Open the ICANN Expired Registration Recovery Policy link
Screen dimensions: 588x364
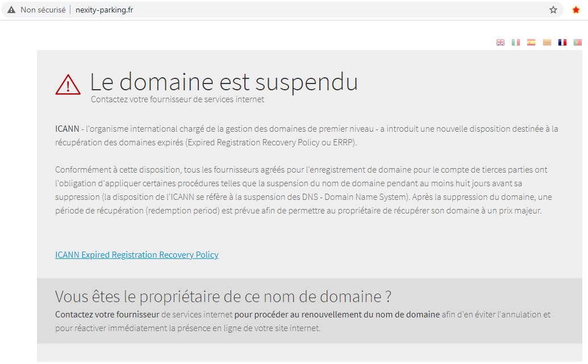pyautogui.click(x=136, y=255)
